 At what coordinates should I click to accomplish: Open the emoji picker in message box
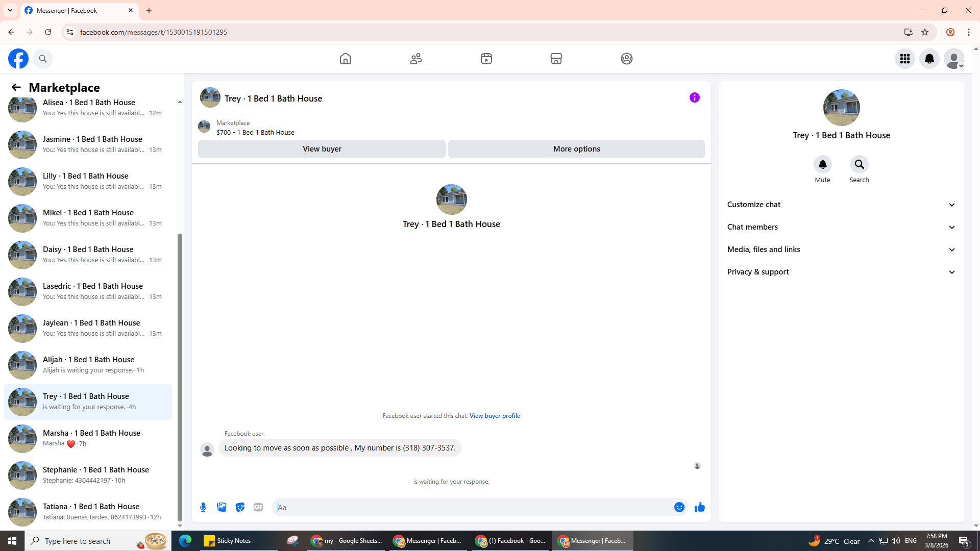click(x=679, y=507)
